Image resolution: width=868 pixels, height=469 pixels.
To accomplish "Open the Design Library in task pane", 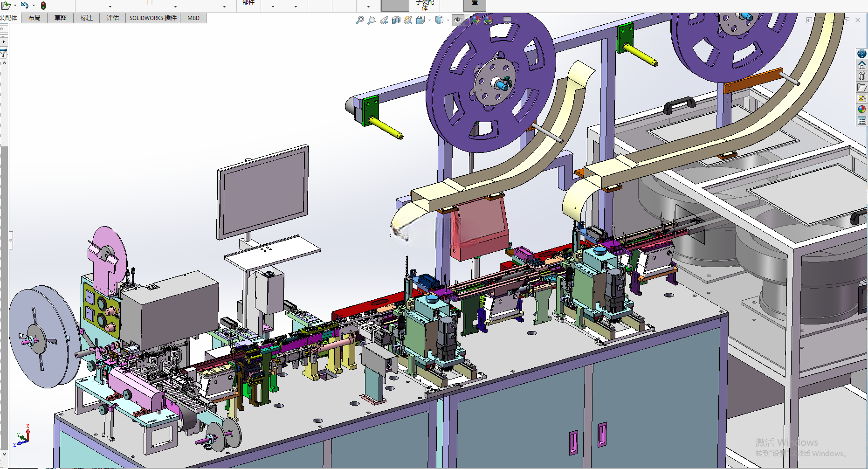I will pos(861,76).
